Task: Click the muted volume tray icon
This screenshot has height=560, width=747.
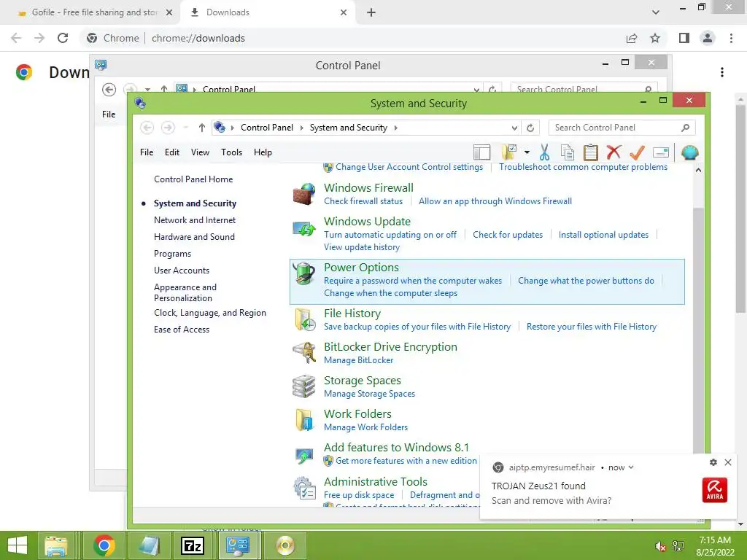Action: pyautogui.click(x=660, y=546)
